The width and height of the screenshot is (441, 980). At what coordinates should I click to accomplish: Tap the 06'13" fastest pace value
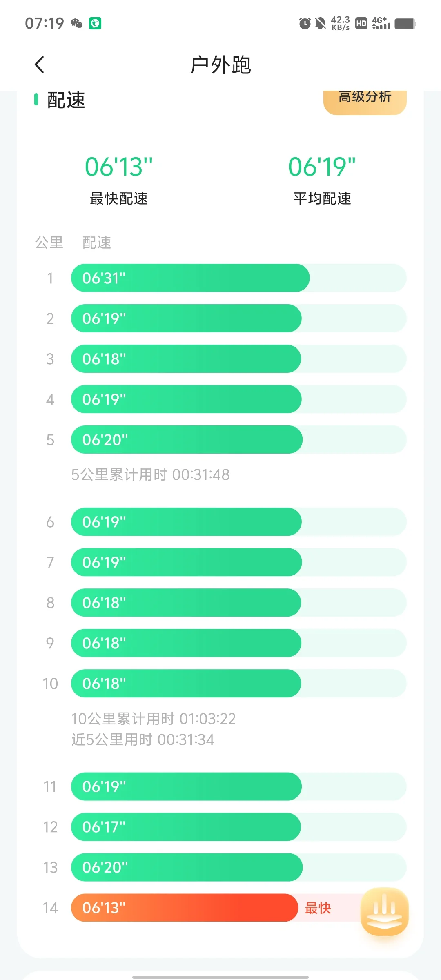119,167
